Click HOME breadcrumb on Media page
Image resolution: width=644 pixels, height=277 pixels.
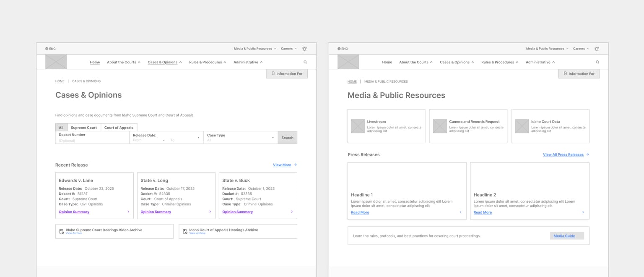(352, 81)
